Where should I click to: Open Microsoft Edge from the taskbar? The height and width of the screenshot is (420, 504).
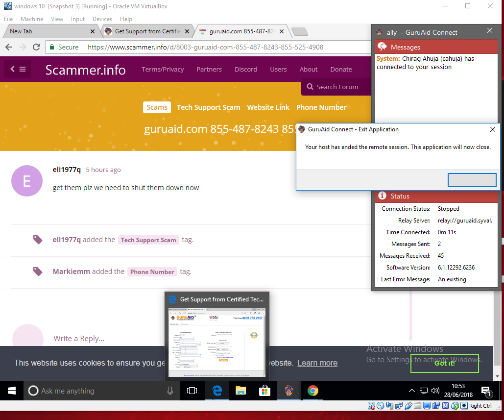pyautogui.click(x=217, y=391)
